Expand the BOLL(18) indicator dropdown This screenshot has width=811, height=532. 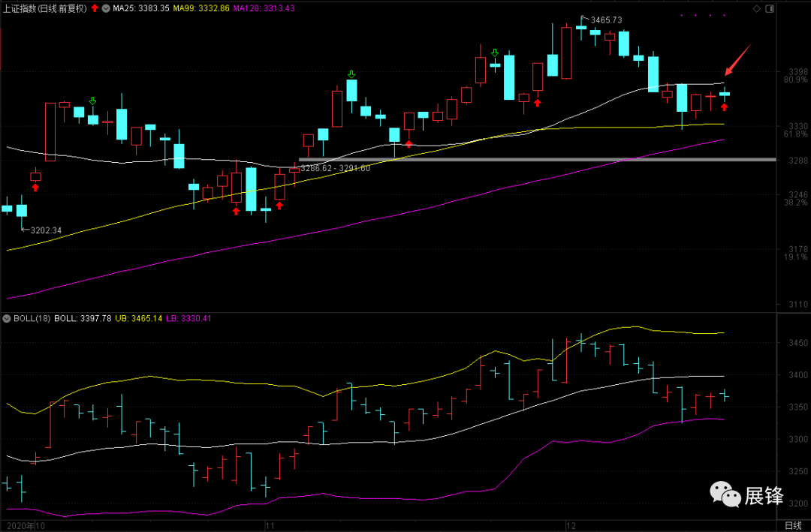click(x=8, y=318)
